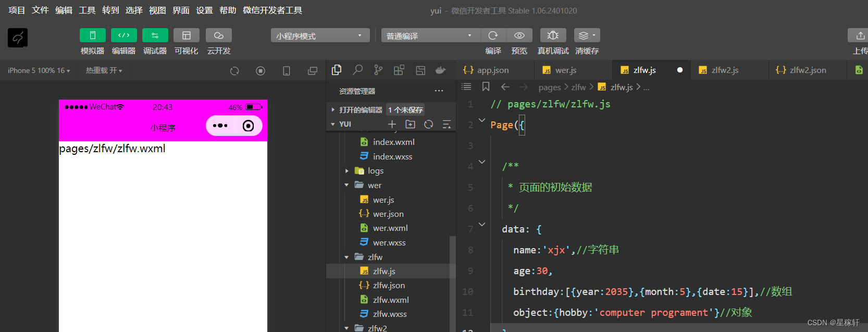Toggle the visualization (可视化) button

click(x=186, y=35)
